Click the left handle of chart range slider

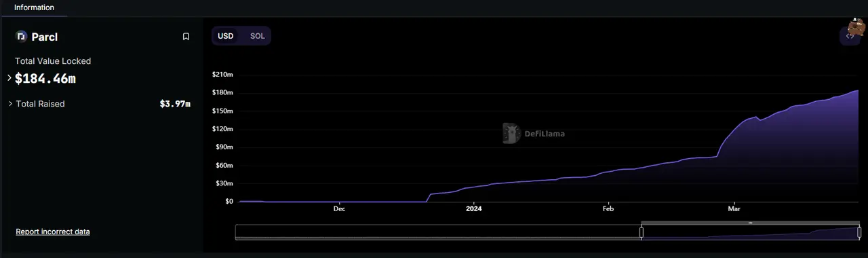pyautogui.click(x=642, y=232)
